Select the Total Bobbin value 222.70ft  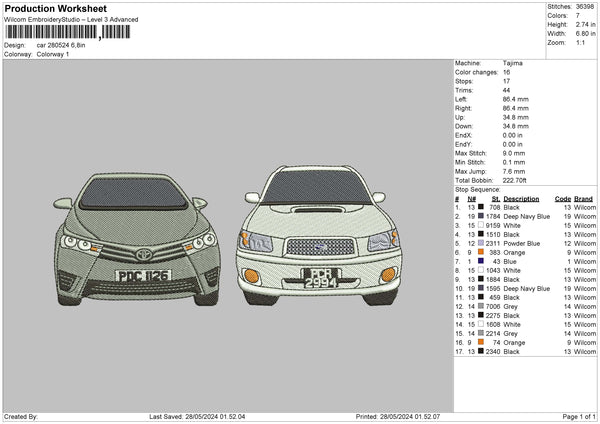coord(515,180)
